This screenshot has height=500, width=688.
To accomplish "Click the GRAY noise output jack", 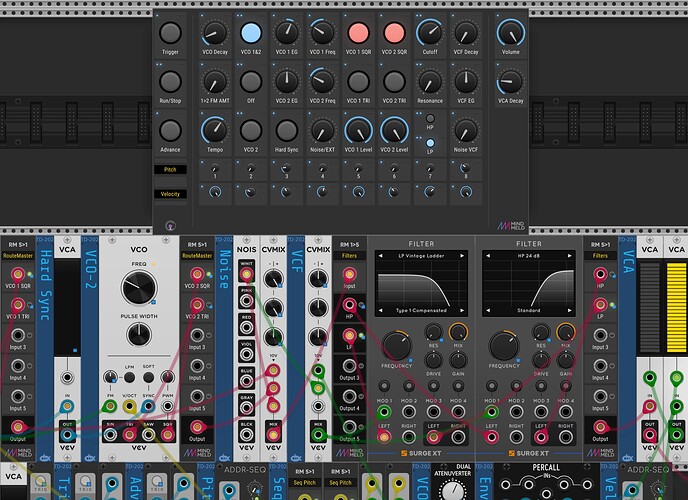I will [x=247, y=408].
